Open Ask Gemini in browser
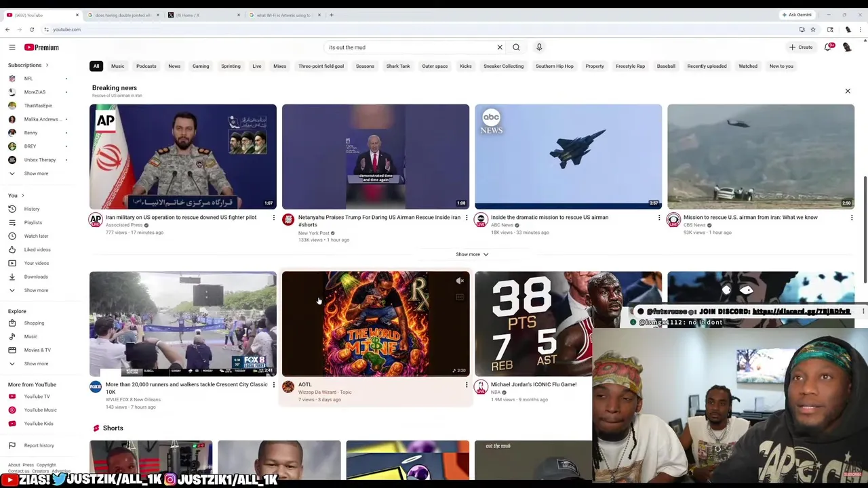The image size is (868, 488). tap(797, 15)
